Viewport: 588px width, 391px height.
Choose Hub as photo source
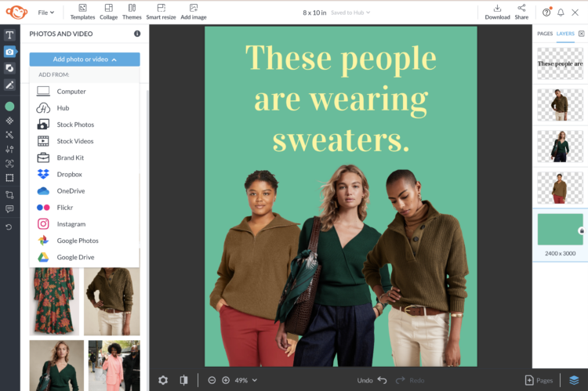[x=85, y=108]
